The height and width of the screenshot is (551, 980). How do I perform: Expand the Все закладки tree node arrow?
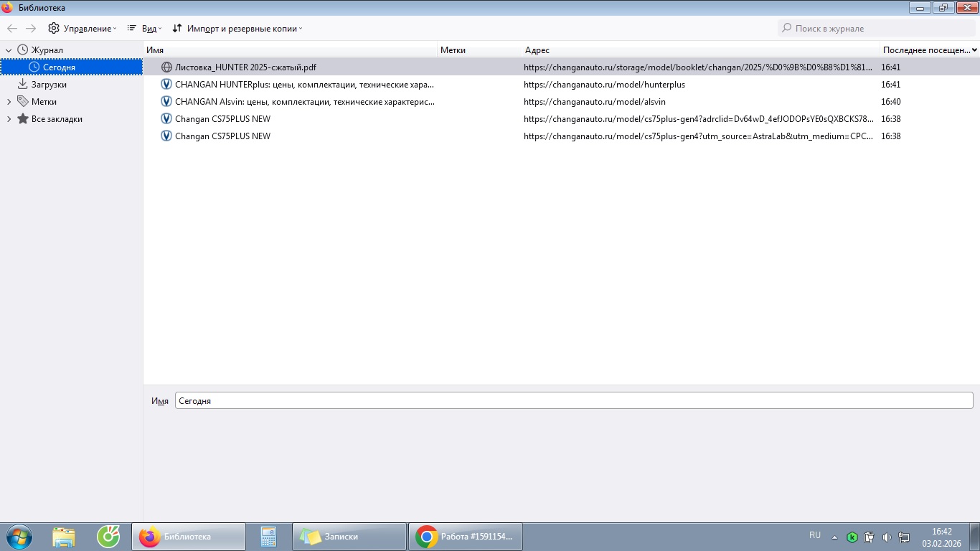(x=9, y=119)
